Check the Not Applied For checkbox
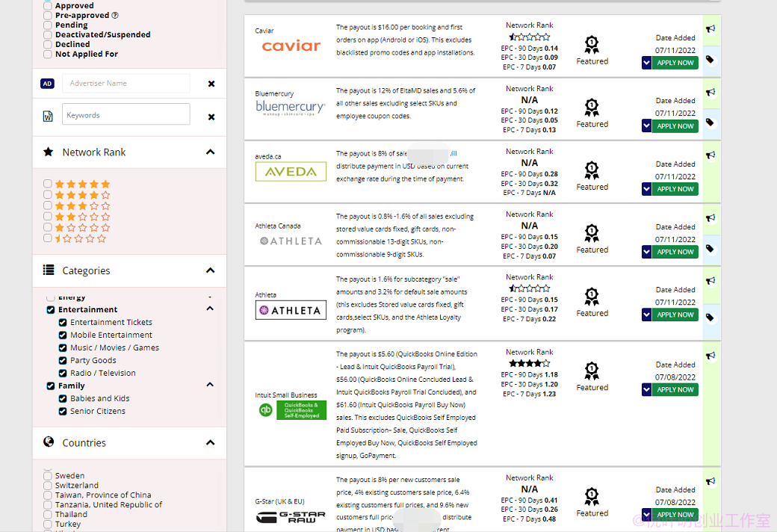Viewport: 777px width, 532px height. 48,54
